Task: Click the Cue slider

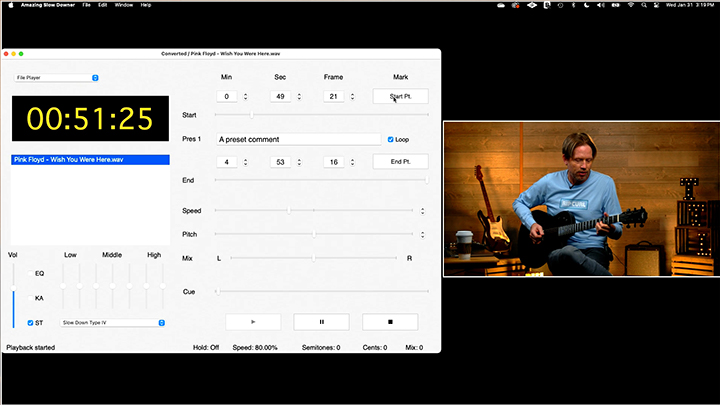Action: [321, 291]
